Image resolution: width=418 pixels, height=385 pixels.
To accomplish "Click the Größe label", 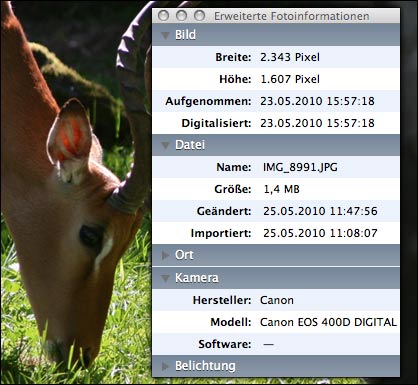I will coord(233,189).
